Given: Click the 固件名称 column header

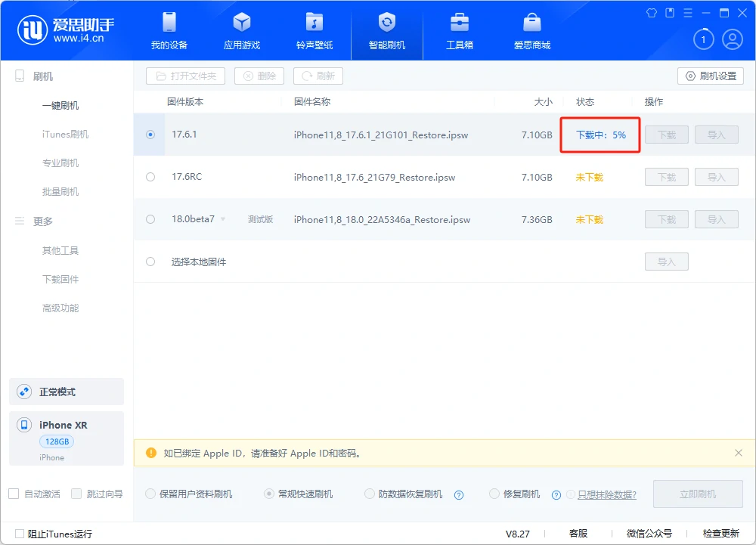Looking at the screenshot, I should [312, 102].
